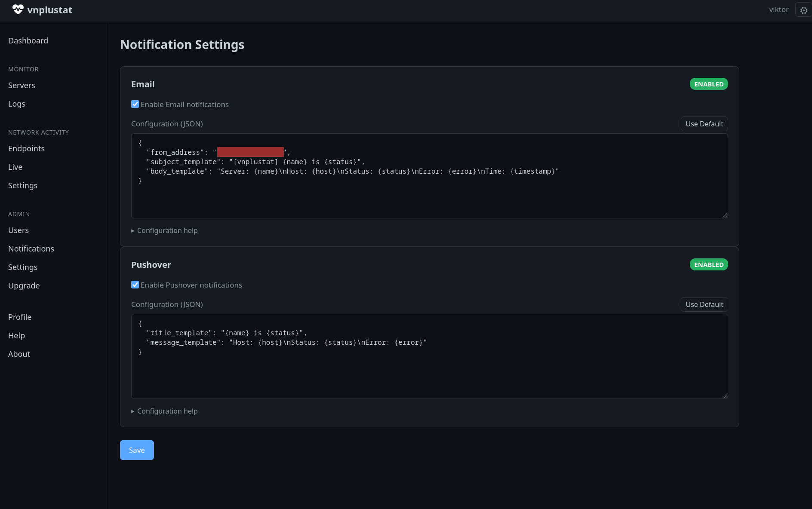Open Logs from the sidebar

pyautogui.click(x=17, y=104)
